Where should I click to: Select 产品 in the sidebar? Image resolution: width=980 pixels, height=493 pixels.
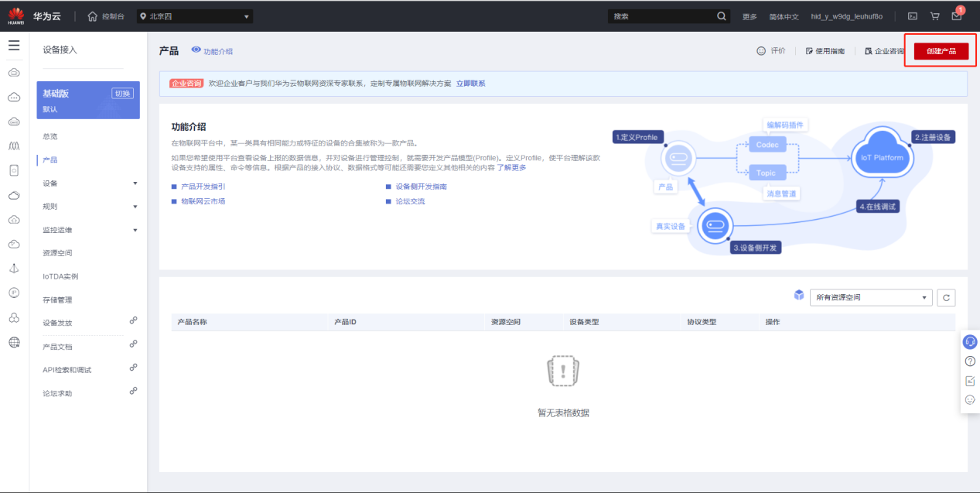pyautogui.click(x=50, y=160)
